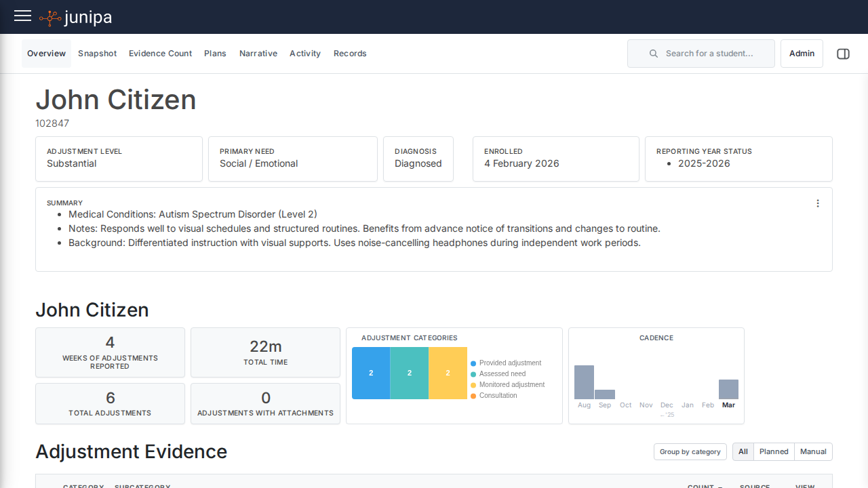
Task: Sort the evidence table by the COUNT column
Action: 704,485
